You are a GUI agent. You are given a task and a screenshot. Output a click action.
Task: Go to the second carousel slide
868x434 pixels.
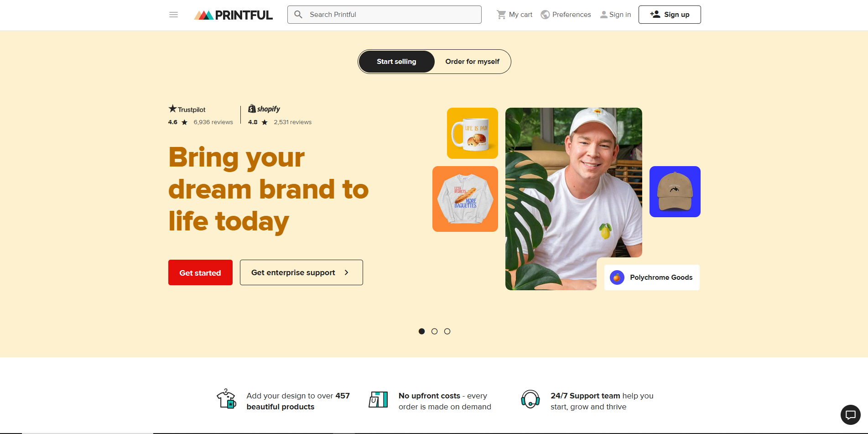pyautogui.click(x=434, y=331)
